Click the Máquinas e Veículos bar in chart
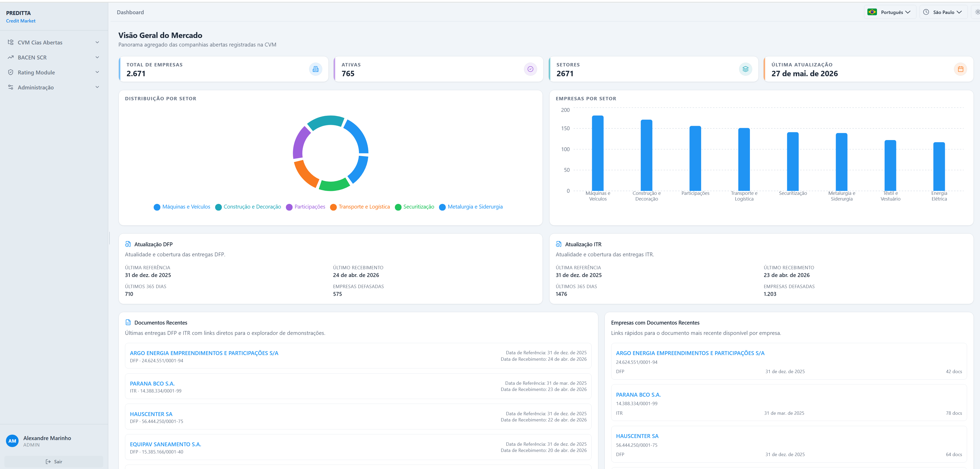Screen dimensions: 980x469 598,153
